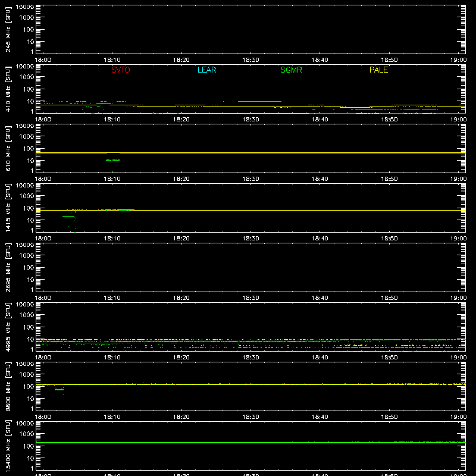Click the yellow PALE station legend label
476x476 pixels.
(x=378, y=70)
